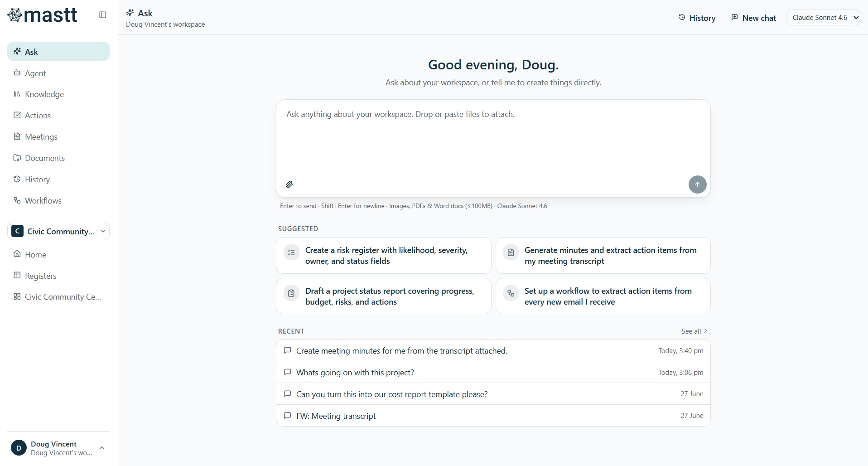This screenshot has width=868, height=466.
Task: Select the Generate minutes suggestion
Action: point(603,256)
